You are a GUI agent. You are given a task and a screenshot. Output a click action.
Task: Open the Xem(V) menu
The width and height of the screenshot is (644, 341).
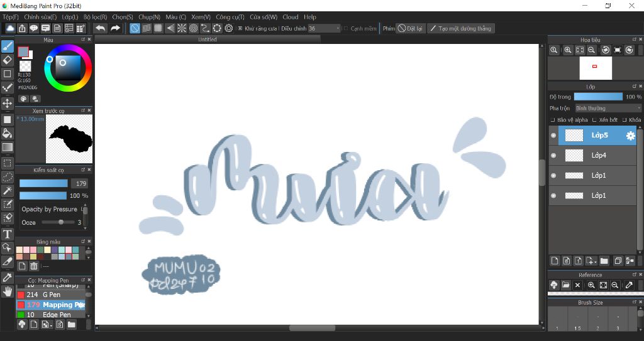click(201, 17)
